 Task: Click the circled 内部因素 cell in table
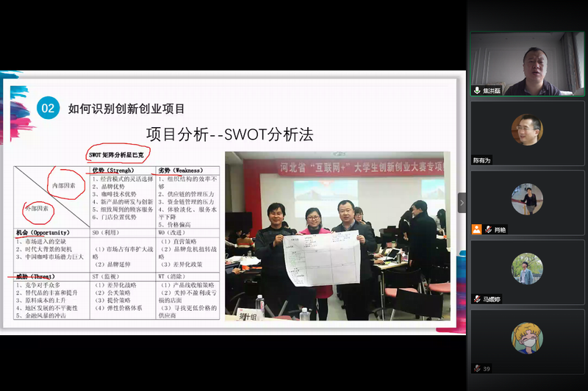tap(68, 184)
